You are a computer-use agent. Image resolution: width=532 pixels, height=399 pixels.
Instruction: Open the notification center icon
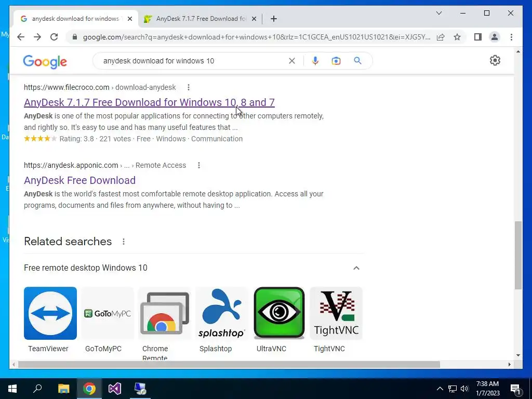click(515, 389)
